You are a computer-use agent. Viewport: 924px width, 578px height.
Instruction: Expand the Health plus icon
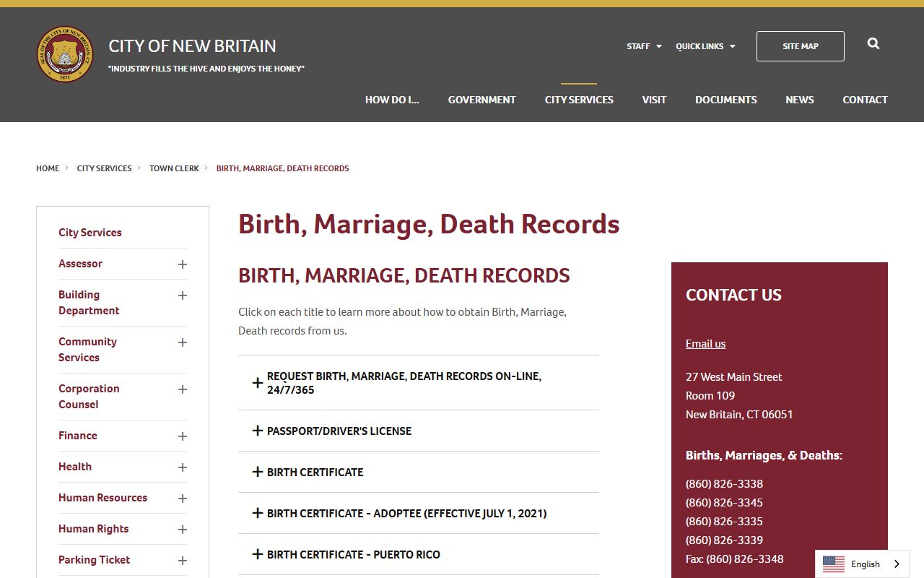point(183,467)
